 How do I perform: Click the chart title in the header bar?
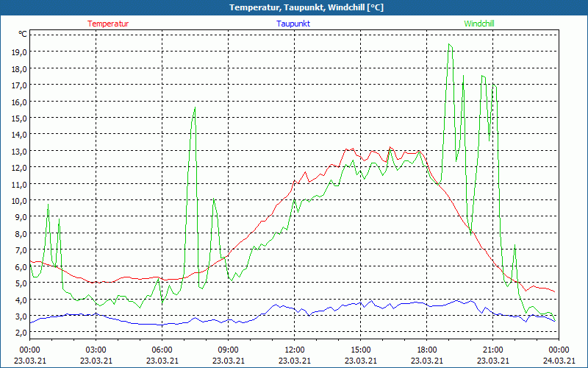(x=294, y=7)
